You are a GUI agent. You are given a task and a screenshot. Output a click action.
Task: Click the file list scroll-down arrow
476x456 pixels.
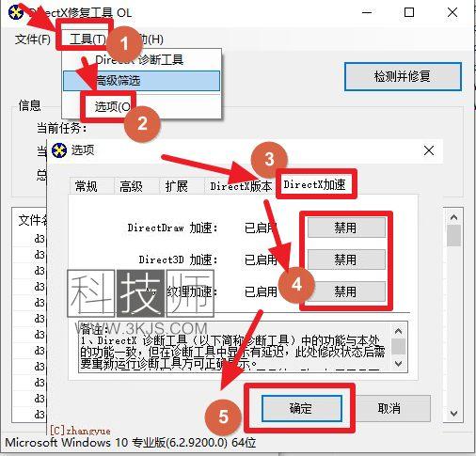click(x=453, y=414)
